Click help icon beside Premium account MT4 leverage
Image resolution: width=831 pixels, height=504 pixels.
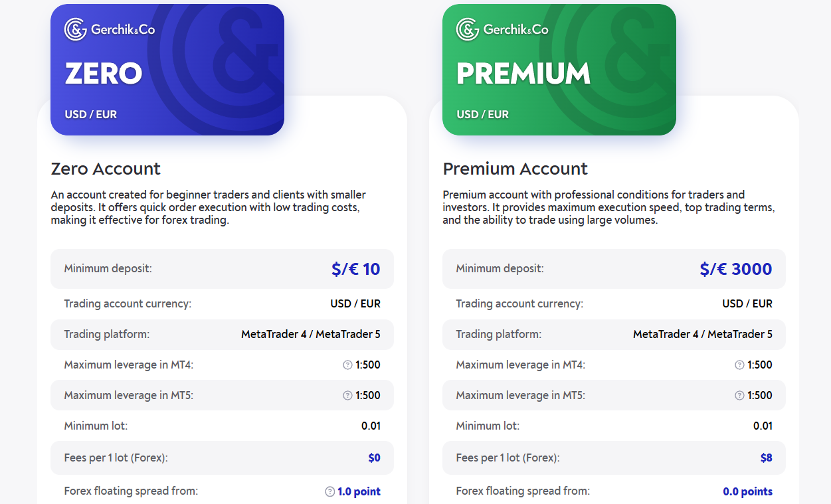[x=739, y=365]
